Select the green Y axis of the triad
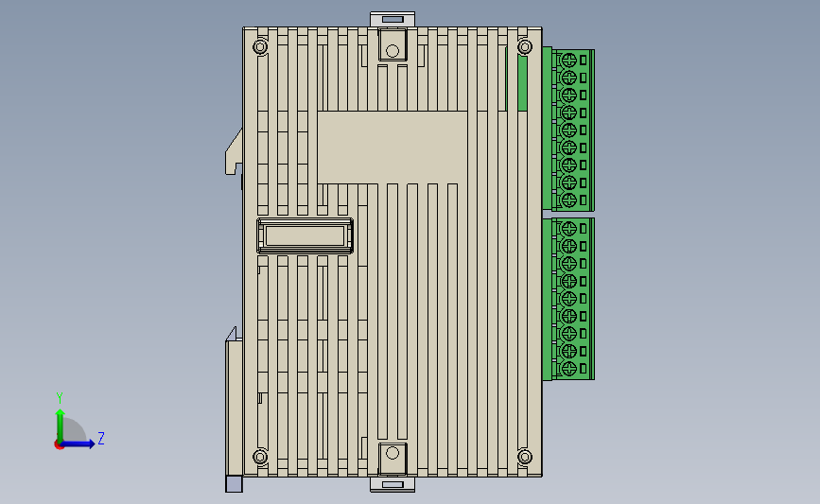Image resolution: width=820 pixels, height=504 pixels. coord(61,426)
